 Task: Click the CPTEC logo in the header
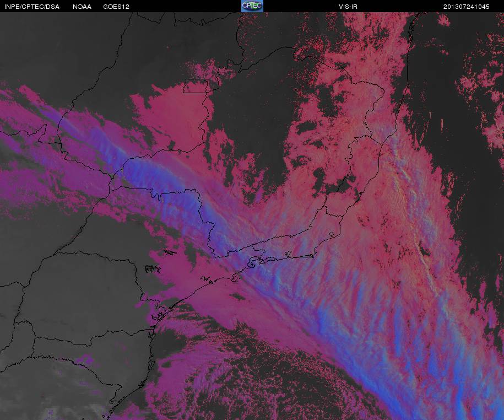coord(252,6)
